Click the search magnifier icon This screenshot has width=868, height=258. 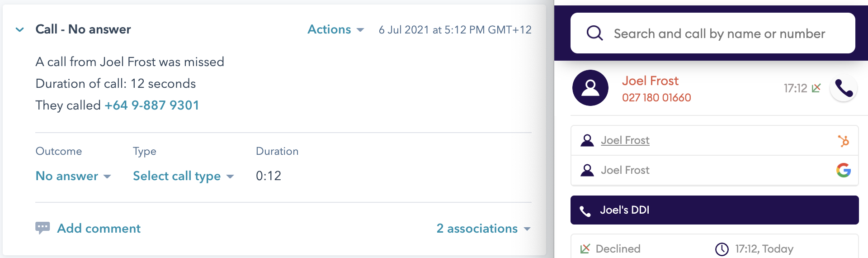click(x=594, y=33)
